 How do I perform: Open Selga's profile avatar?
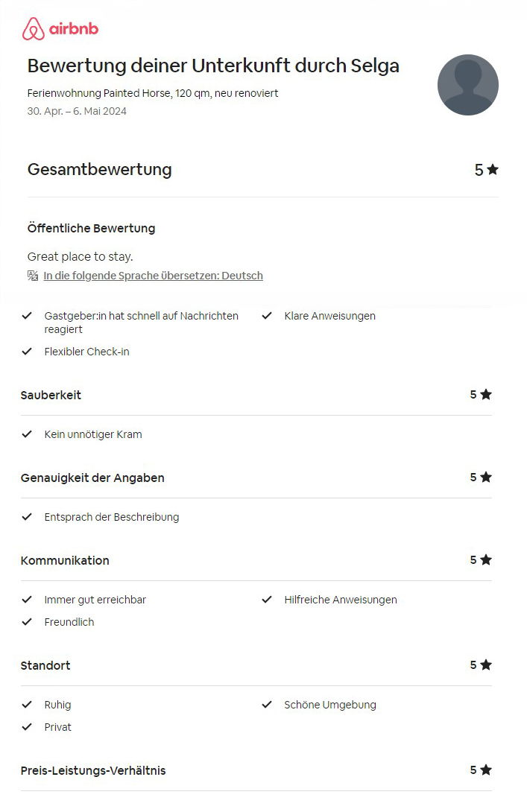(x=467, y=85)
